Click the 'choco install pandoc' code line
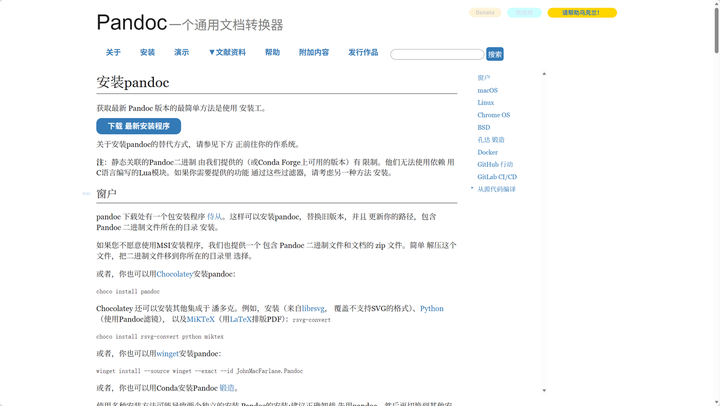720x406 pixels. (128, 292)
